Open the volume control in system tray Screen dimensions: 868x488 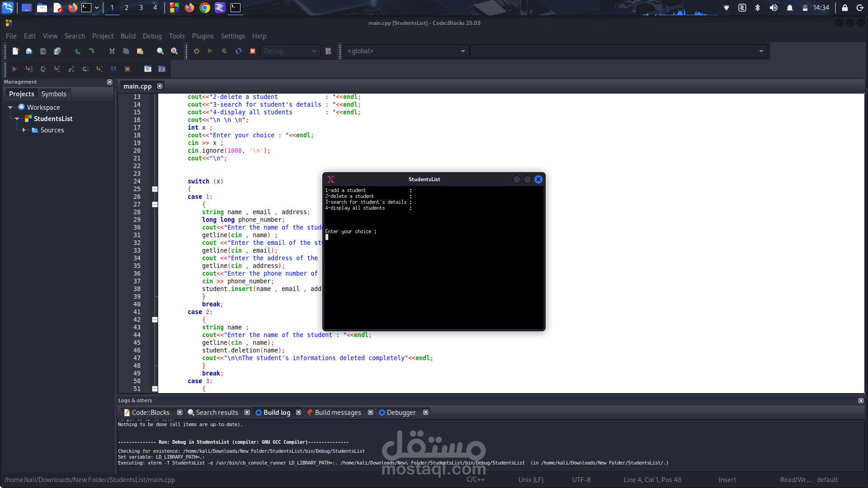(x=774, y=8)
